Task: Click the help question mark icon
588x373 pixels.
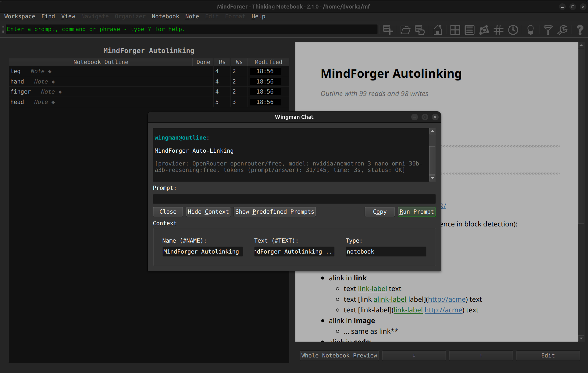Action: tap(580, 30)
